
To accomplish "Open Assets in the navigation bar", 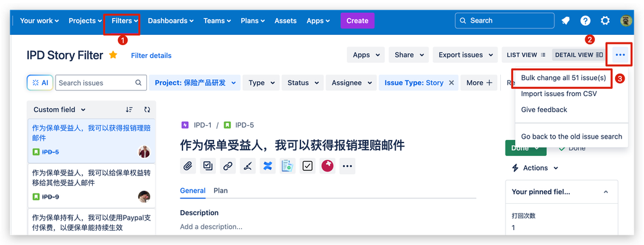I will pyautogui.click(x=286, y=21).
